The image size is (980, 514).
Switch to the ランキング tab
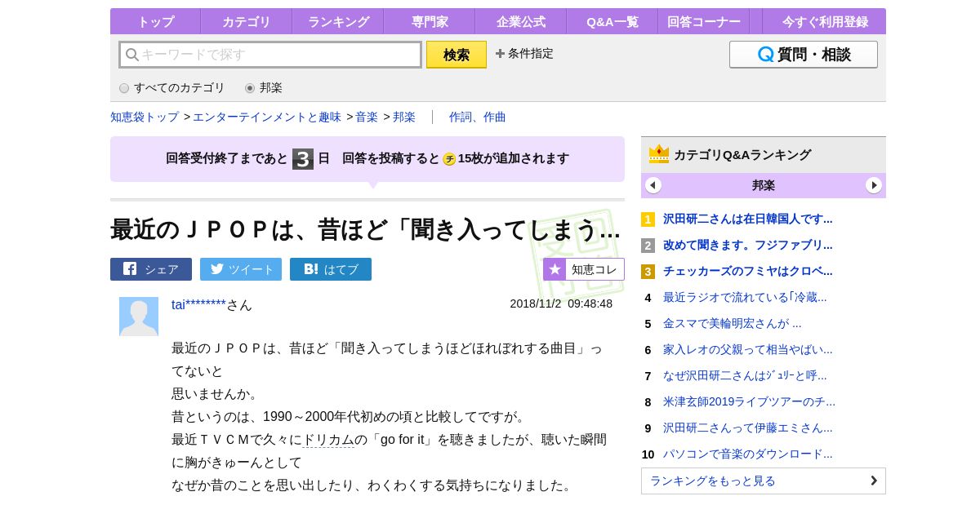[x=337, y=21]
